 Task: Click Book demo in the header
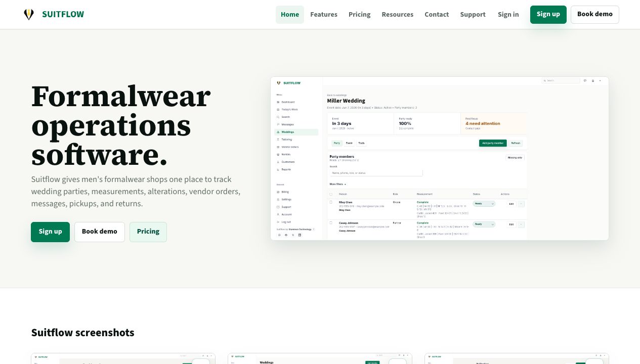pos(595,15)
